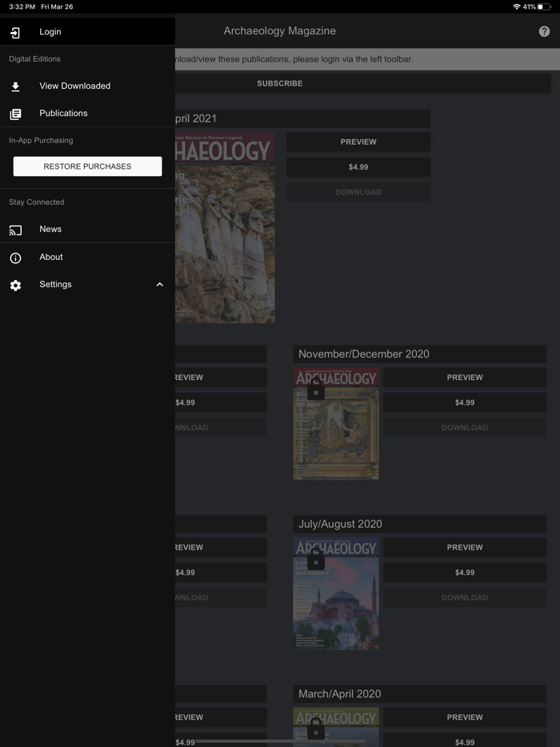The image size is (560, 747).
Task: Open help via the question mark icon
Action: [544, 31]
